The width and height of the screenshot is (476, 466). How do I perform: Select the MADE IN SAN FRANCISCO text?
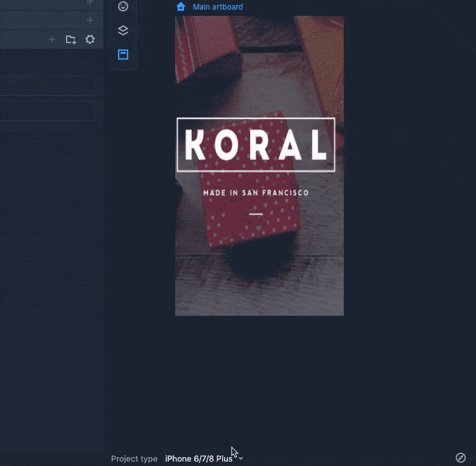(256, 193)
